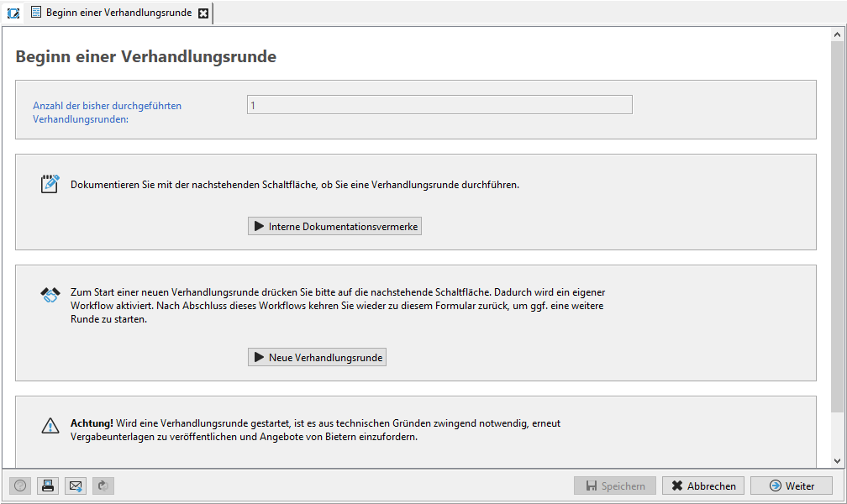Click the handshake icon beside negotiation text
The image size is (847, 504).
50,295
